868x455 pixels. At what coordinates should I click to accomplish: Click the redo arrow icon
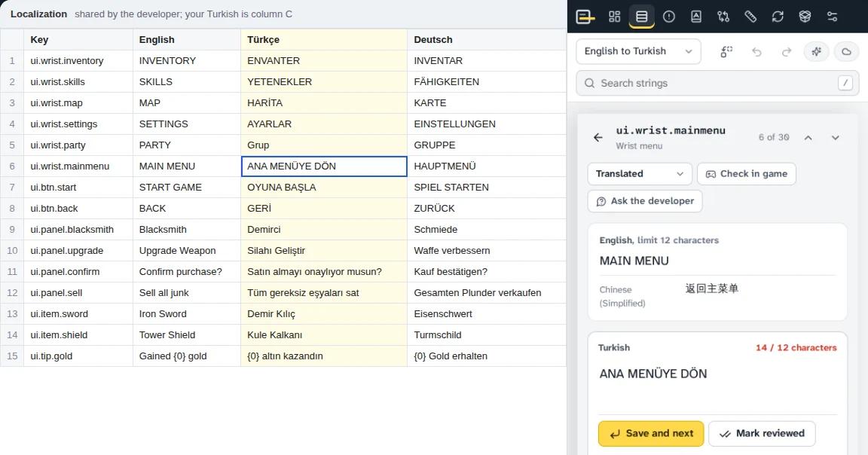click(x=786, y=51)
